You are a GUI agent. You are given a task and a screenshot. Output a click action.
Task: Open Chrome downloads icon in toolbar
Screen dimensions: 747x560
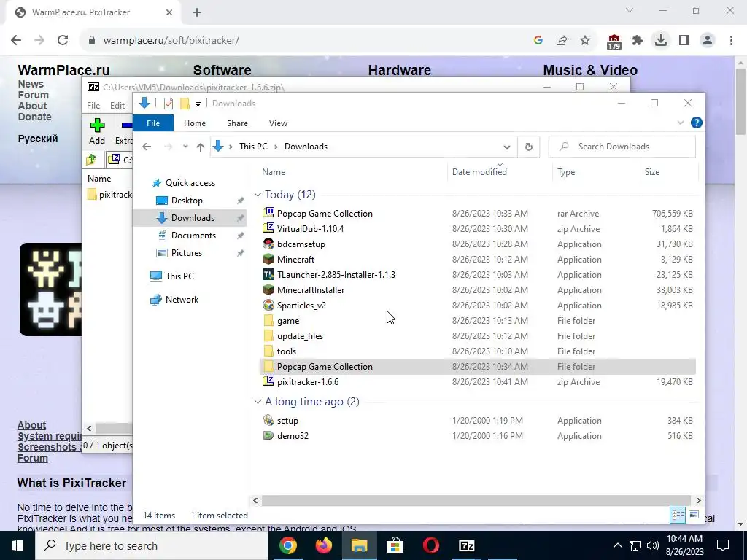click(x=661, y=40)
